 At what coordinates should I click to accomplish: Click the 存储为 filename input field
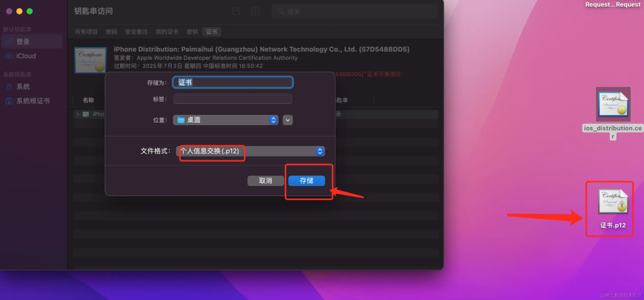point(233,82)
